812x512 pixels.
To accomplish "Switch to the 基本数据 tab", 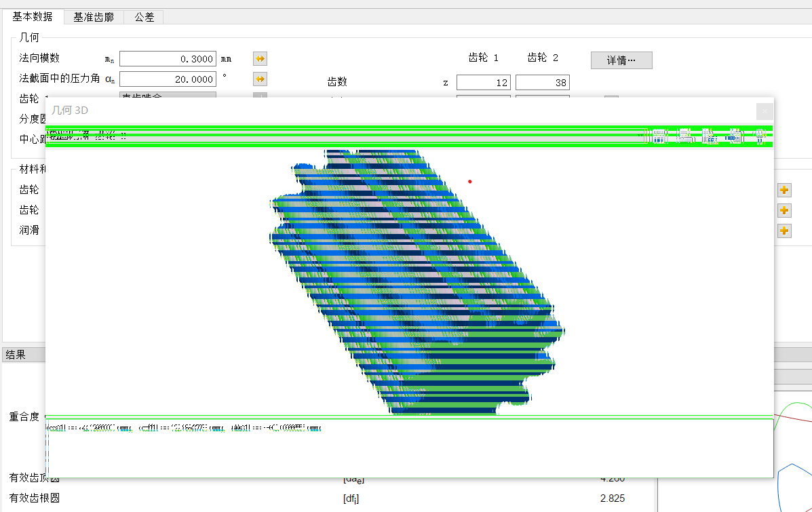I will (33, 17).
